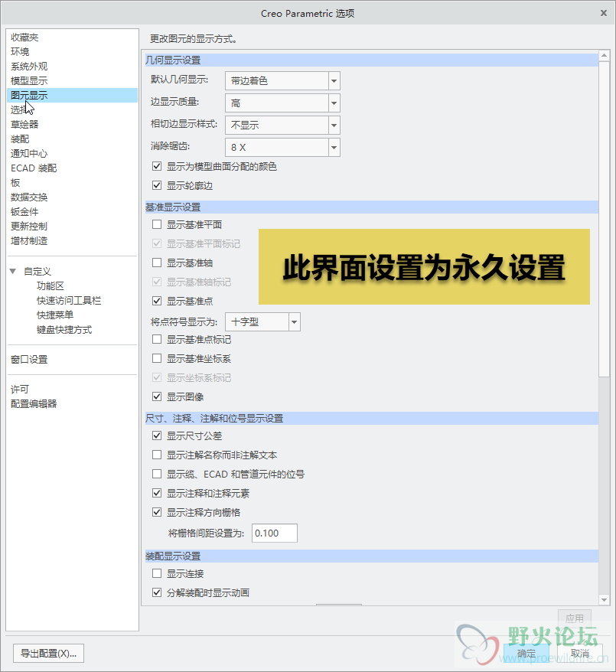Image resolution: width=616 pixels, height=672 pixels.
Task: Click the scrollbar up arrow
Action: (604, 55)
